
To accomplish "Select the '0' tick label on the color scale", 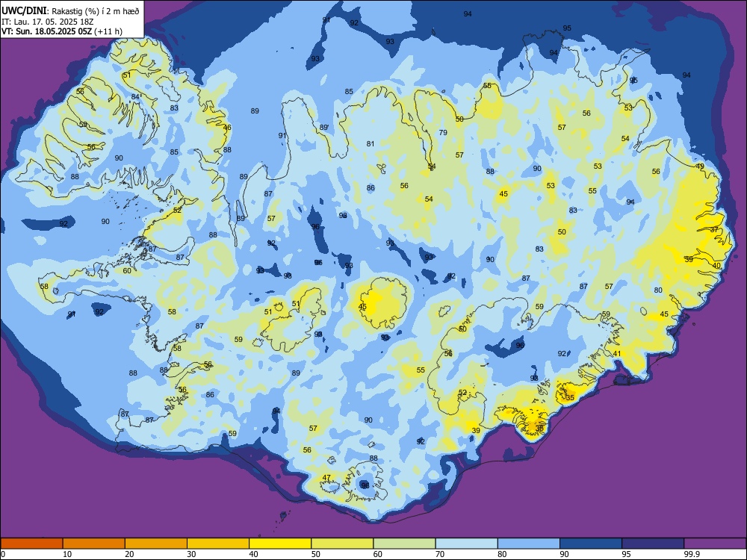I will [3, 554].
